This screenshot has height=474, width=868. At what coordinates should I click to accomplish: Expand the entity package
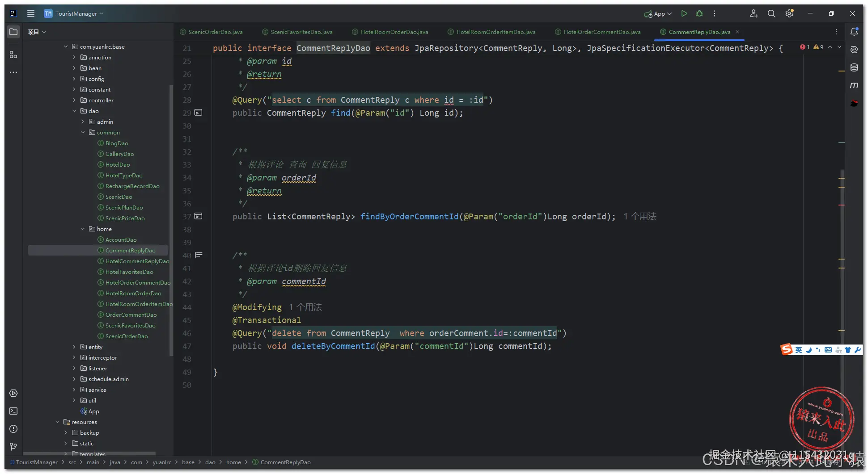74,347
